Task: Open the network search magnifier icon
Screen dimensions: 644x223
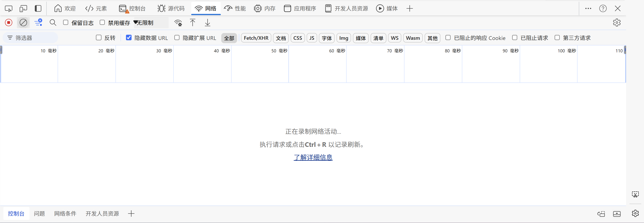Action: (x=53, y=23)
